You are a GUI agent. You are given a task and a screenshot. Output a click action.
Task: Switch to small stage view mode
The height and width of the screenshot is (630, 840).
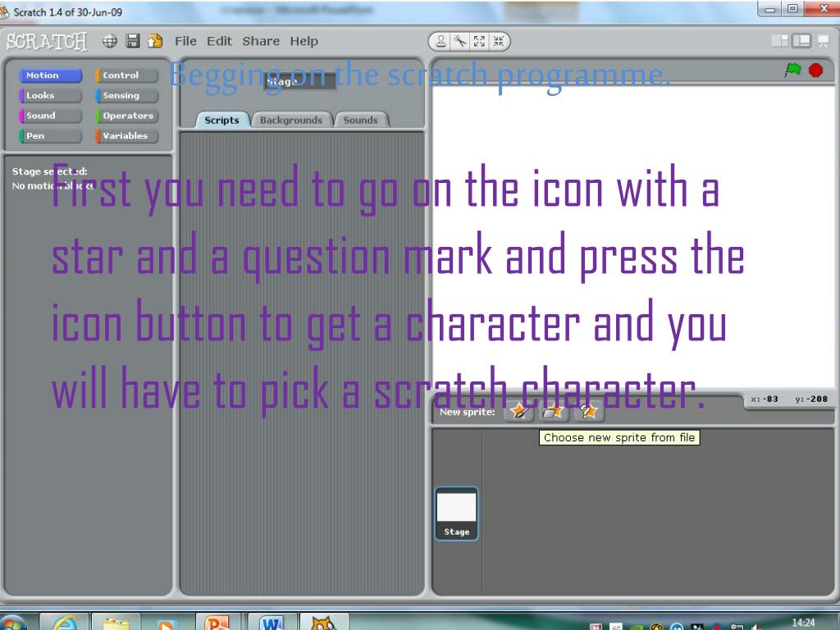pos(779,41)
